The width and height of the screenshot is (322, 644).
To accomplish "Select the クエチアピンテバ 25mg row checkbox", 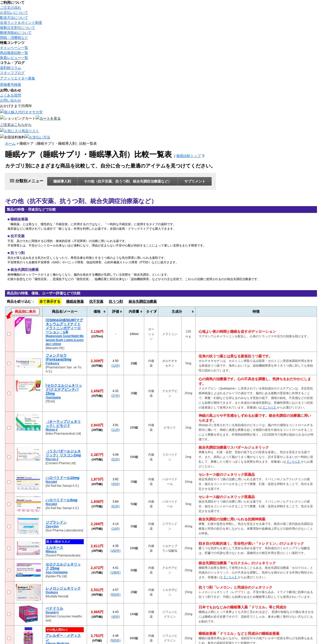I will point(9,393).
